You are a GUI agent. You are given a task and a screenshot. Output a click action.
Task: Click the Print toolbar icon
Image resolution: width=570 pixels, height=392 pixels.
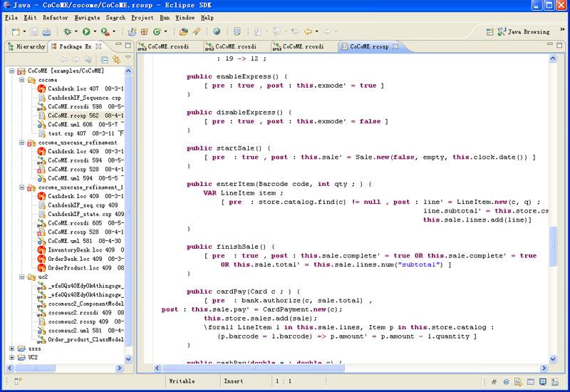point(46,32)
